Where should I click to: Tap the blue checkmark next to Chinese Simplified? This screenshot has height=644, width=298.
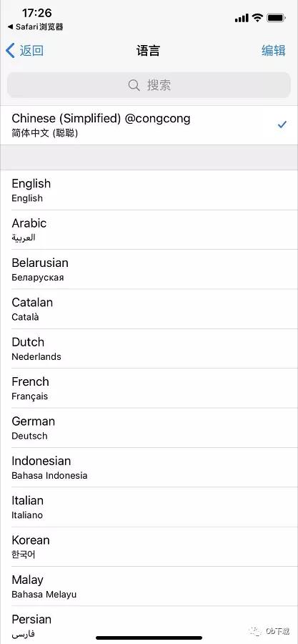tap(282, 125)
